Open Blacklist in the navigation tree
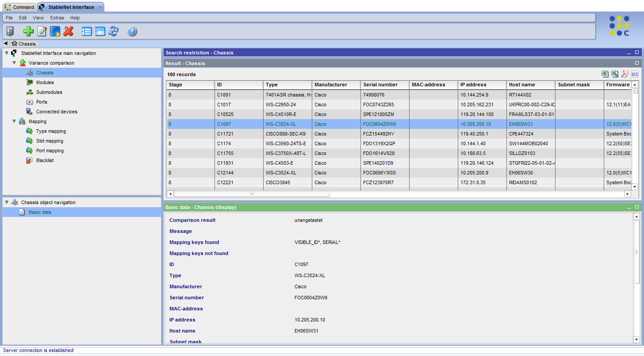Image resolution: width=644 pixels, height=356 pixels. pyautogui.click(x=45, y=160)
